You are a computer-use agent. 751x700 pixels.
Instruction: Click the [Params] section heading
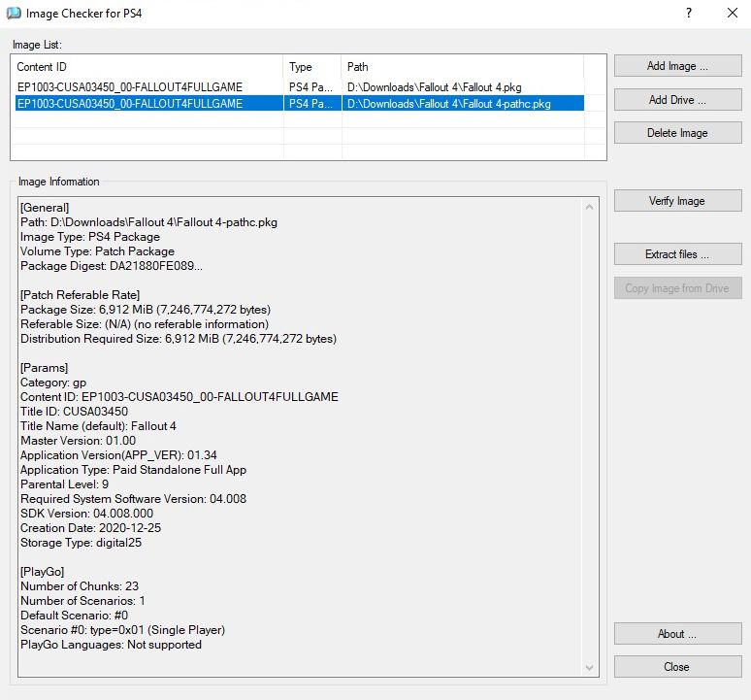point(44,368)
